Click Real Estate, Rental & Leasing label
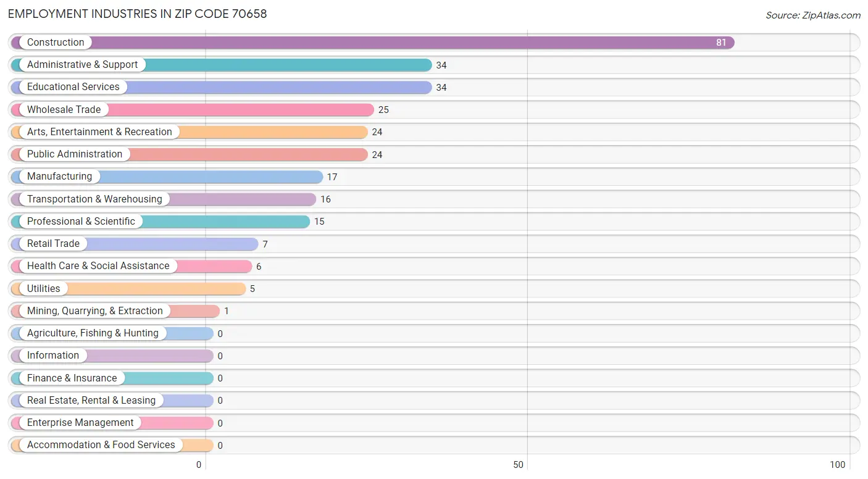Image resolution: width=868 pixels, height=479 pixels. click(x=91, y=401)
